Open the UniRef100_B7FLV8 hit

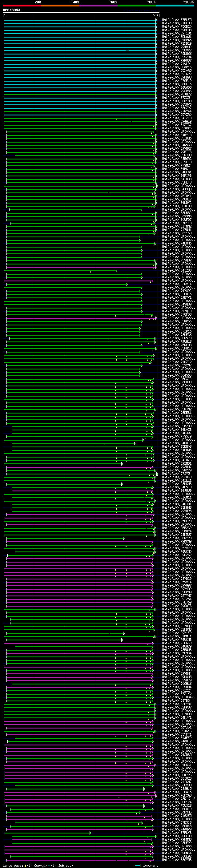tap(177, 833)
